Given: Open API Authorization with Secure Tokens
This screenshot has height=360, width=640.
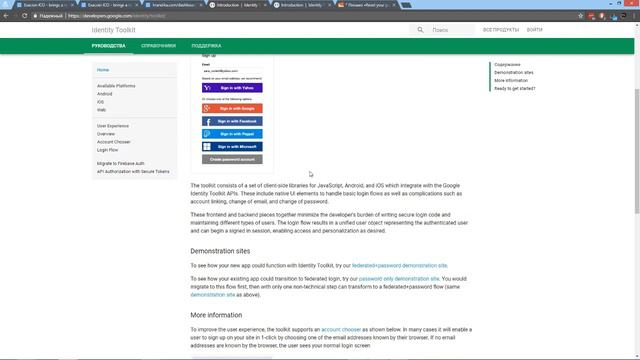Looking at the screenshot, I should coord(133,172).
